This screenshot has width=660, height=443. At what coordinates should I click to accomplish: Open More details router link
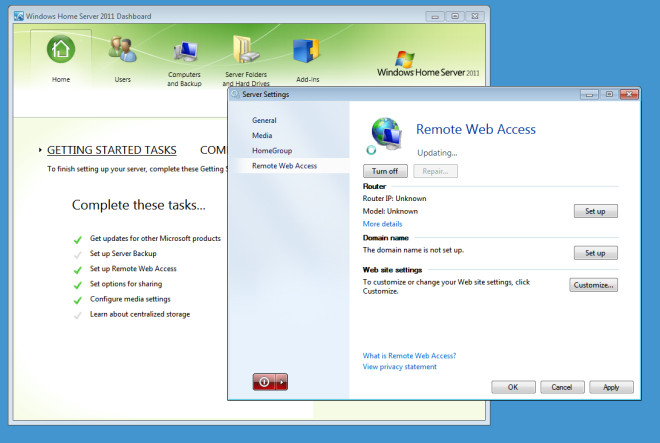pos(382,224)
